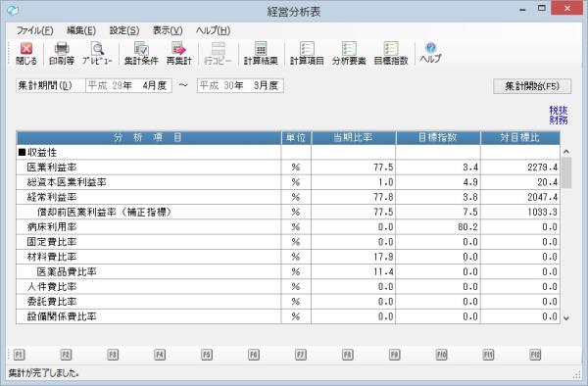Image resolution: width=588 pixels, height=386 pixels.
Task: Click the F8 function key button
Action: (348, 355)
